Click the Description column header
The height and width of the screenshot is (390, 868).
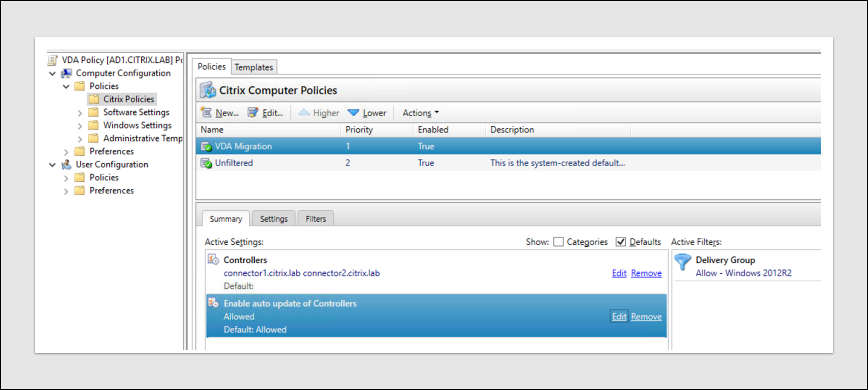[558, 130]
